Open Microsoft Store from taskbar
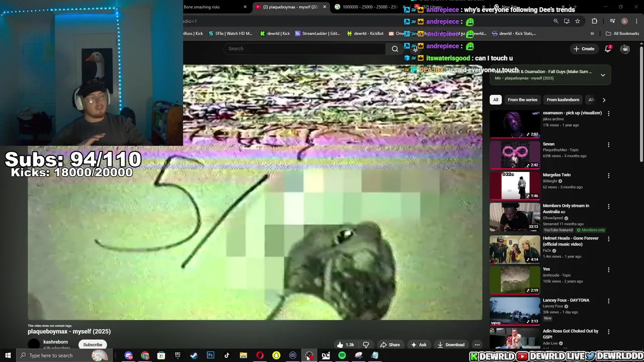The image size is (644, 362). pos(161,355)
